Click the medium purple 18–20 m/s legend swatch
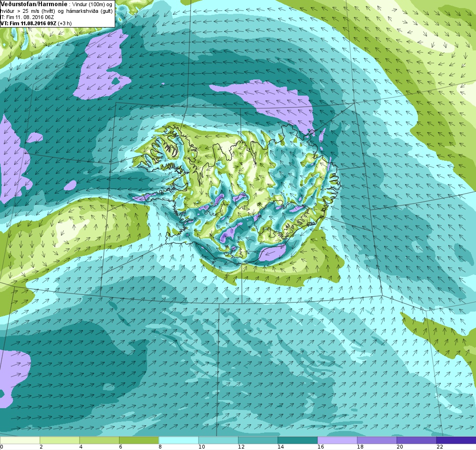476x450 pixels. pyautogui.click(x=377, y=440)
